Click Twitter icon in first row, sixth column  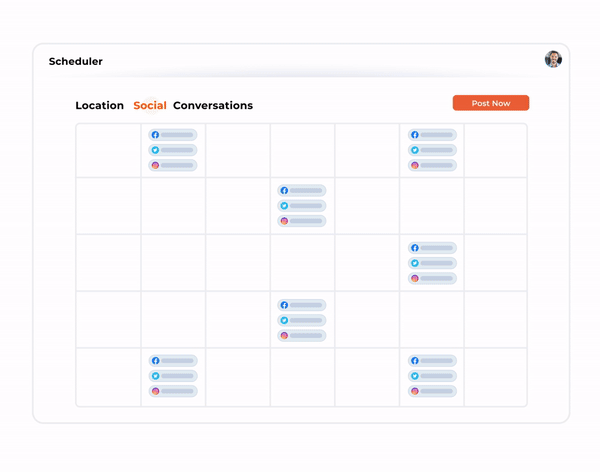point(414,150)
